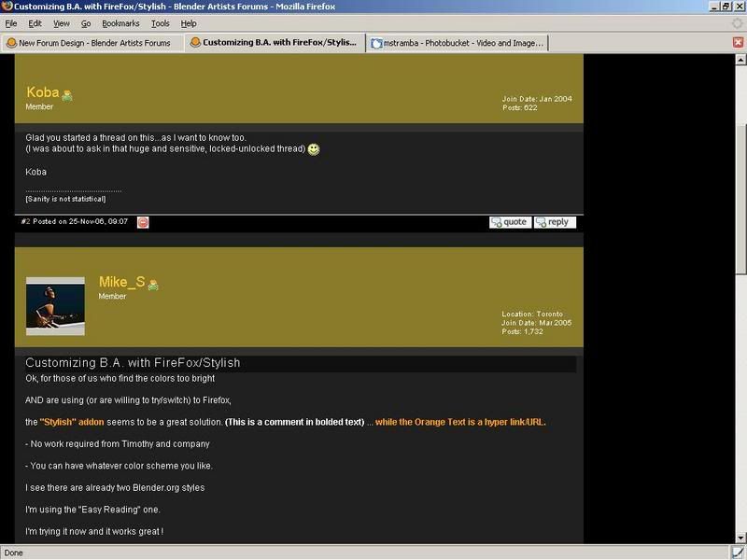
Task: Click the online status icon next to Koba
Action: [67, 94]
